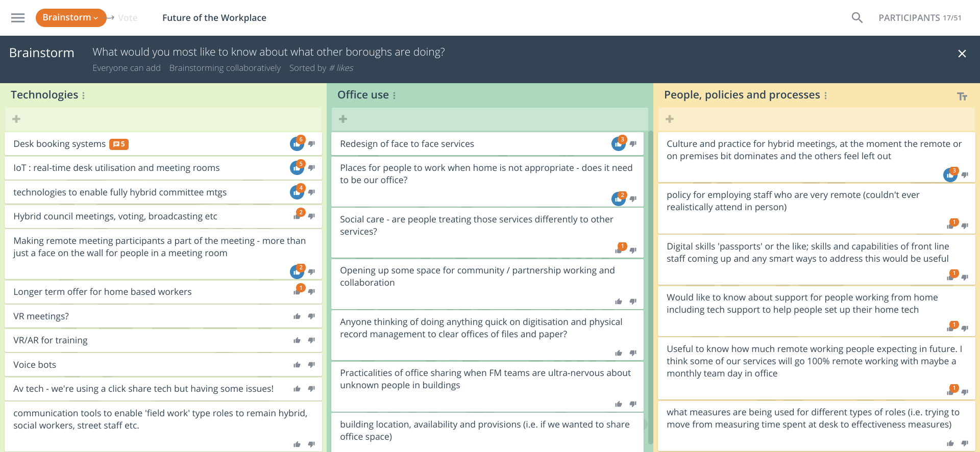Open Technologies column options menu
980x452 pixels.
pos(84,95)
